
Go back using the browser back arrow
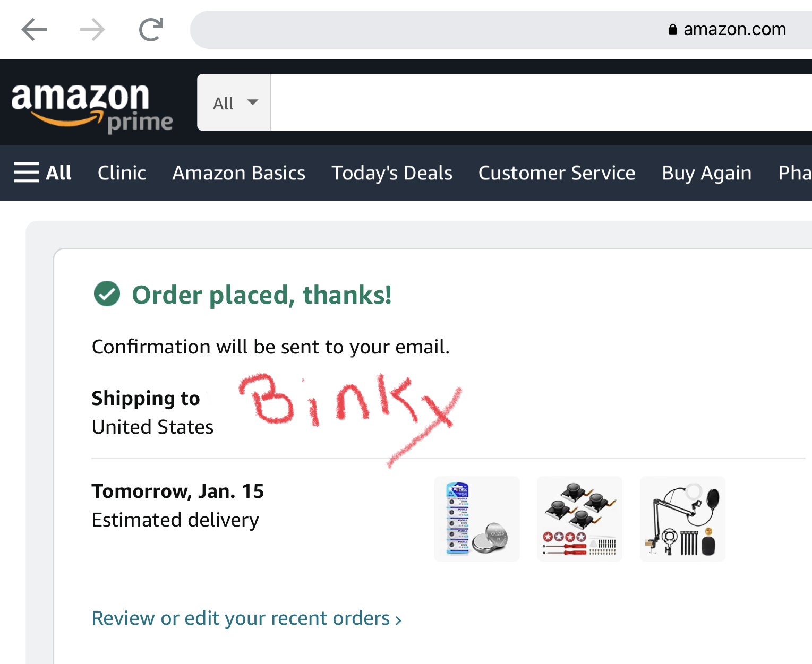[x=35, y=30]
